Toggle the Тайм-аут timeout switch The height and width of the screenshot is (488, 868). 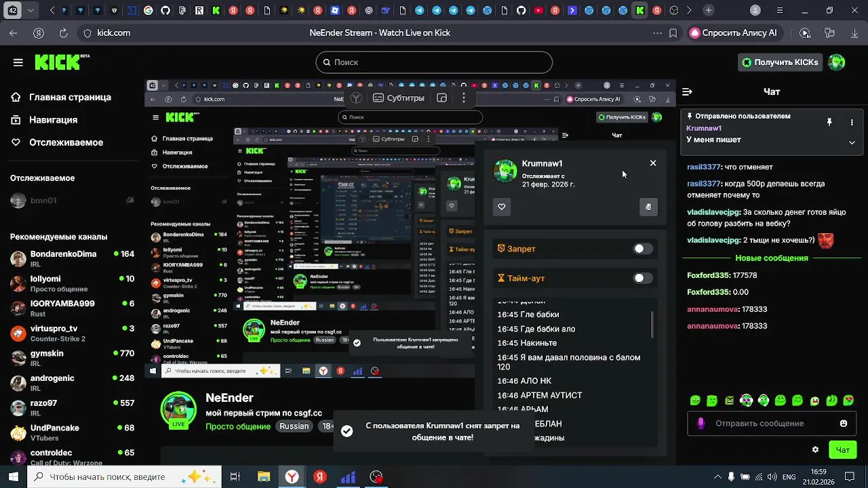[643, 278]
